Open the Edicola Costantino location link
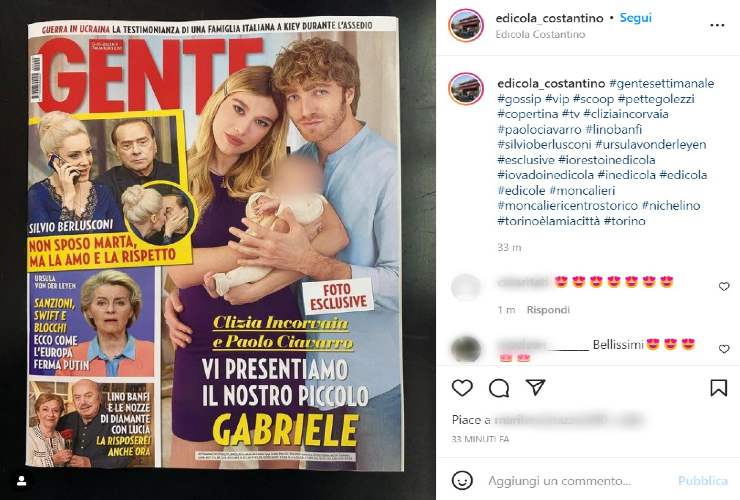 pyautogui.click(x=540, y=34)
